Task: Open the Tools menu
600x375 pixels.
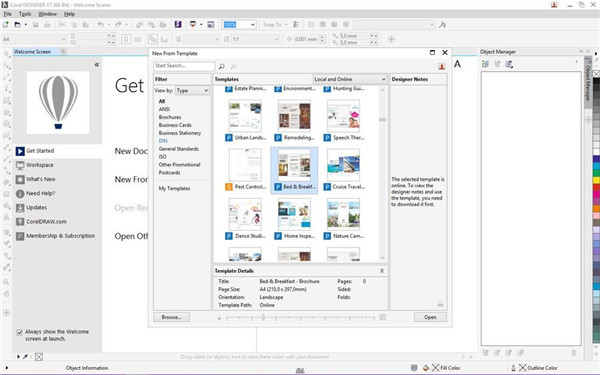Action: (25, 14)
